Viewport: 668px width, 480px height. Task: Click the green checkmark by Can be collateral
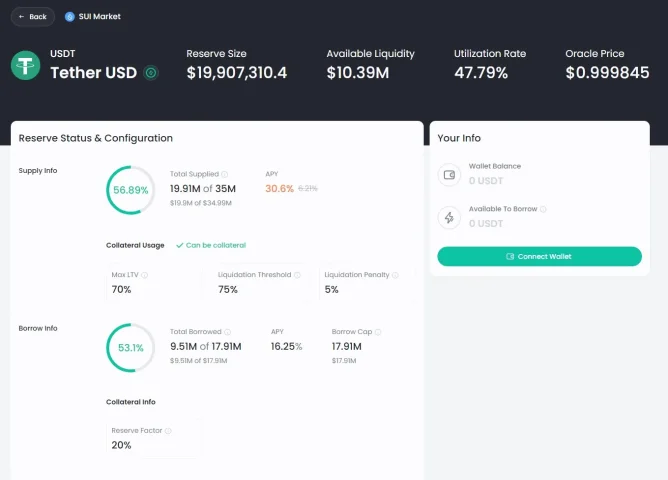[x=180, y=245]
